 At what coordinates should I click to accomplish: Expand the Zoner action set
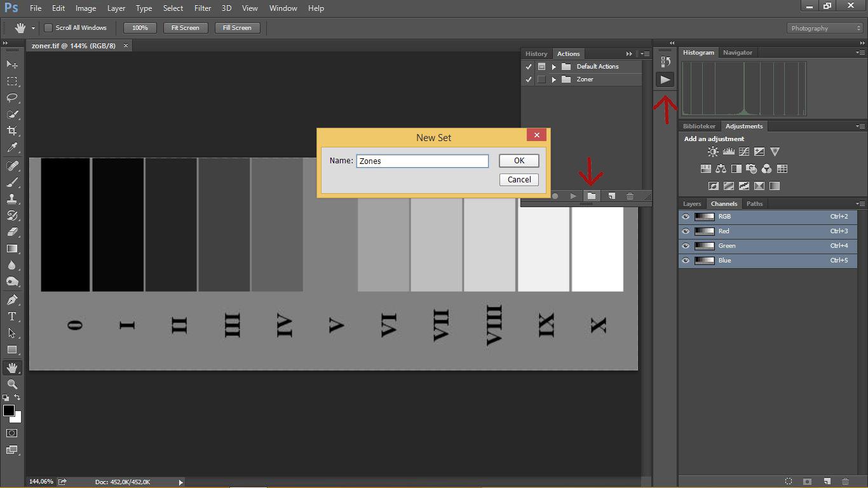tap(554, 79)
